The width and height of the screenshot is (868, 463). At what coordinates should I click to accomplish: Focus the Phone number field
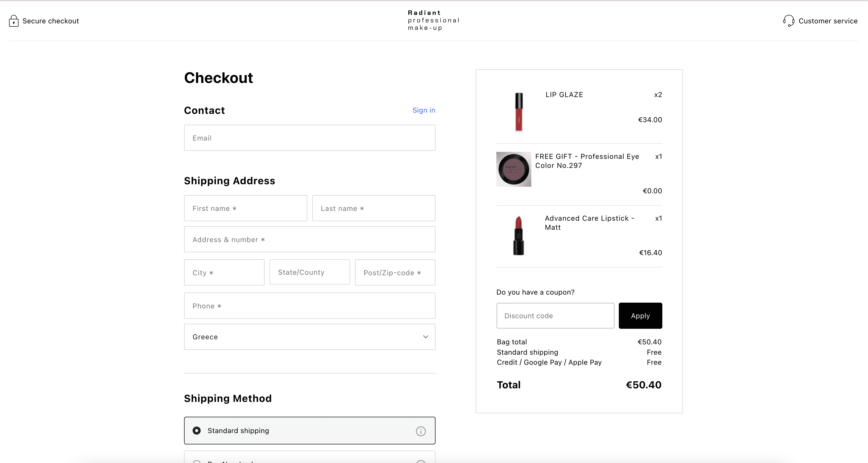coord(309,306)
